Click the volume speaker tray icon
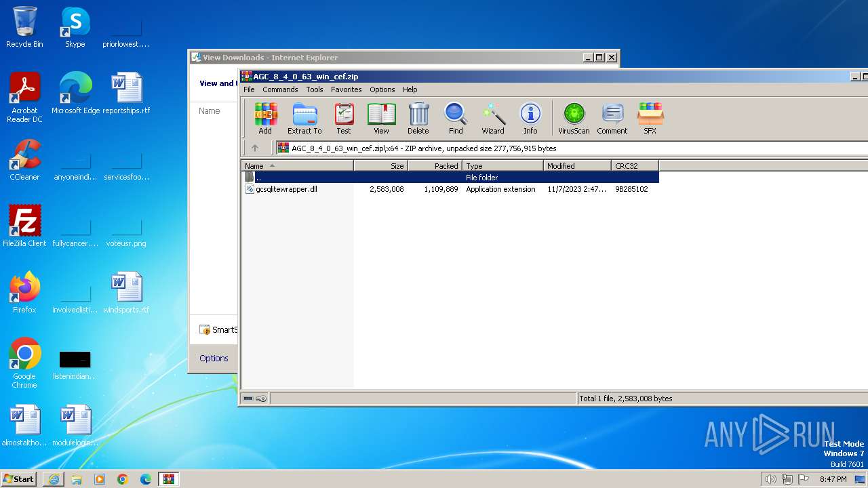868x488 pixels. (x=770, y=479)
